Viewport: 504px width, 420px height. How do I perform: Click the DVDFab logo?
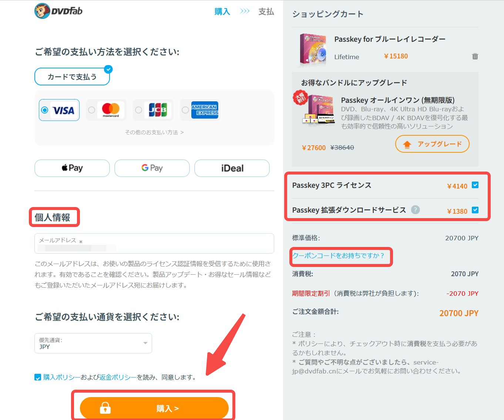coord(58,11)
